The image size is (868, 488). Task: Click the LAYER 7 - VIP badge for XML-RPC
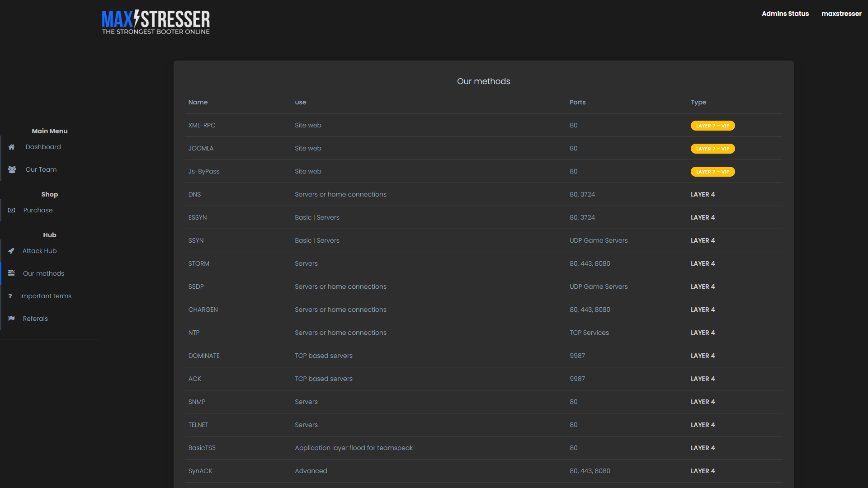713,125
